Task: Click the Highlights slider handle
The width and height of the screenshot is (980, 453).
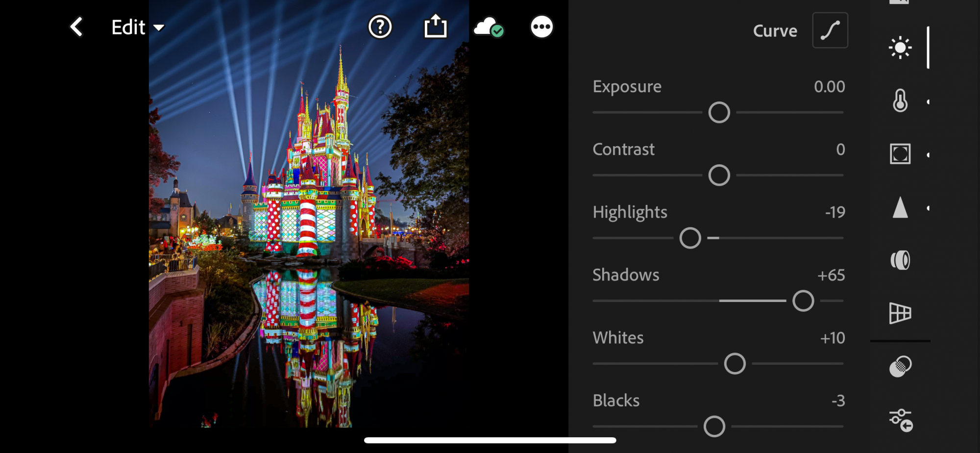Action: pos(690,238)
